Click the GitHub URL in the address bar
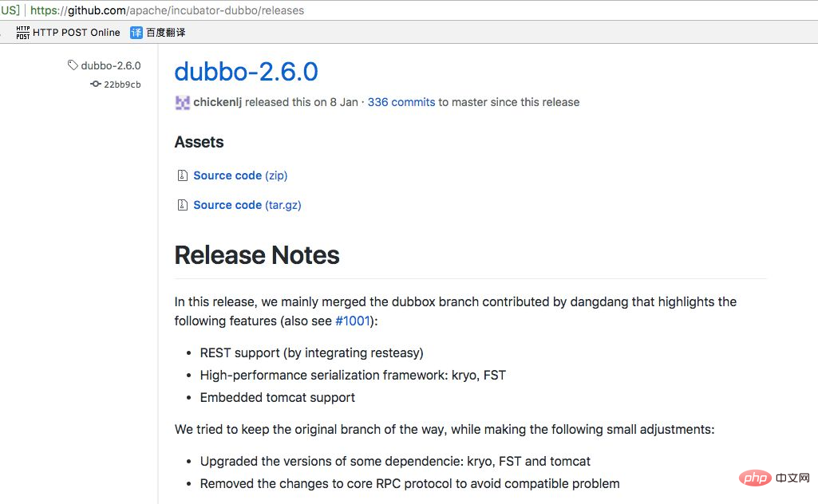Image resolution: width=818 pixels, height=504 pixels. 167,10
